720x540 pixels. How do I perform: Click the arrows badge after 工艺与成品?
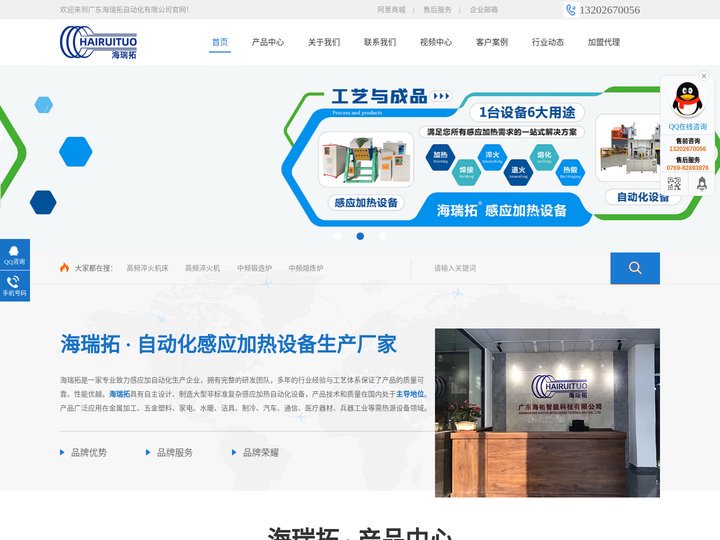click(441, 96)
